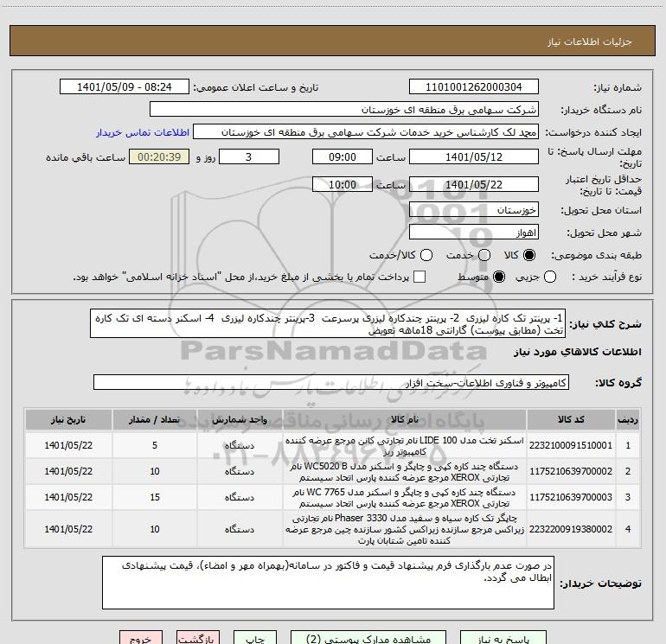Click the کد کالا column header
666x644 pixels.
click(571, 420)
